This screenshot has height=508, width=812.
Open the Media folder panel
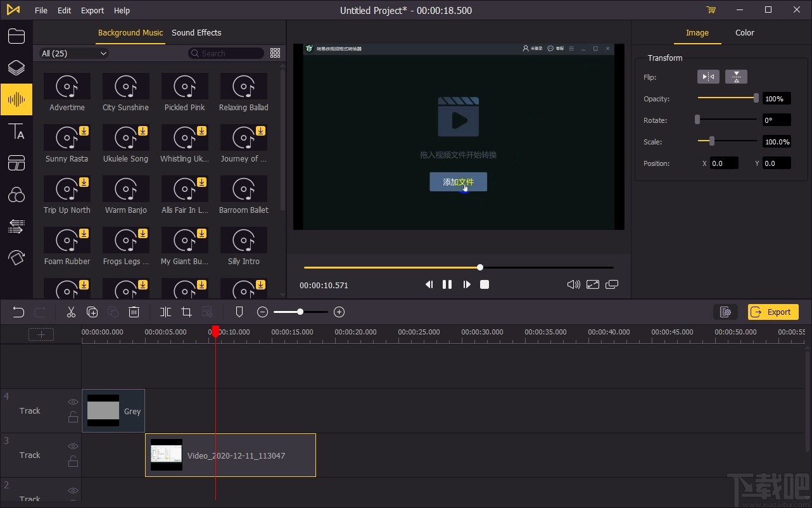(x=16, y=36)
